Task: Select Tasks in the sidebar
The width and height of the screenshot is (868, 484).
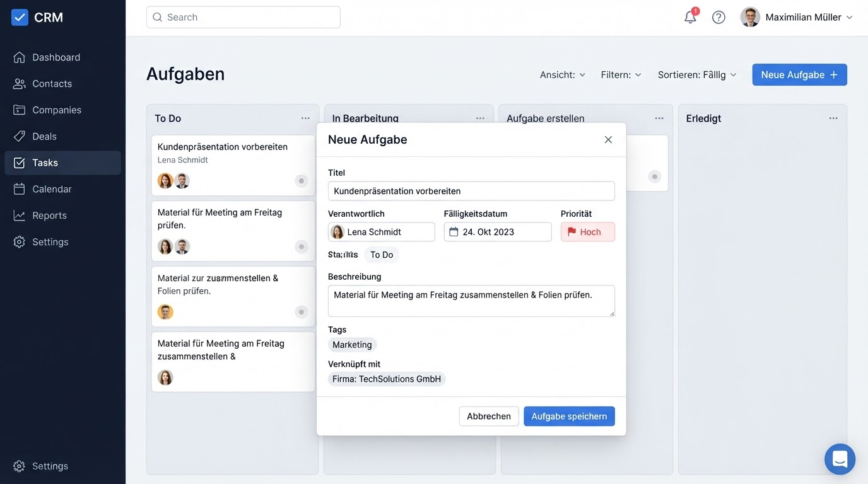Action: (62, 163)
